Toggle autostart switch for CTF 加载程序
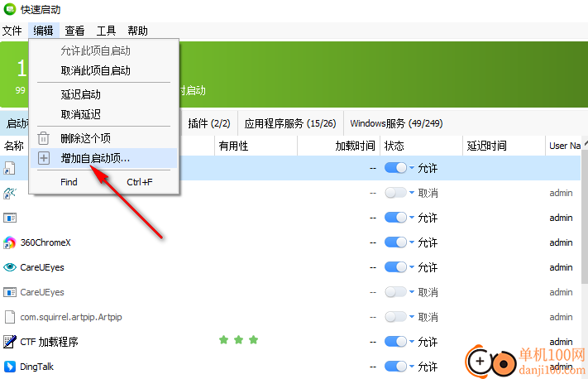 [x=395, y=342]
